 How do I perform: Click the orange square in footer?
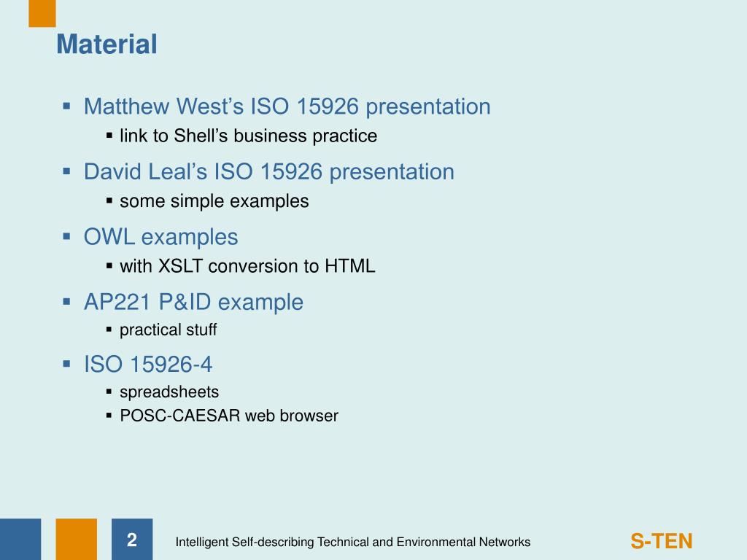(76, 539)
